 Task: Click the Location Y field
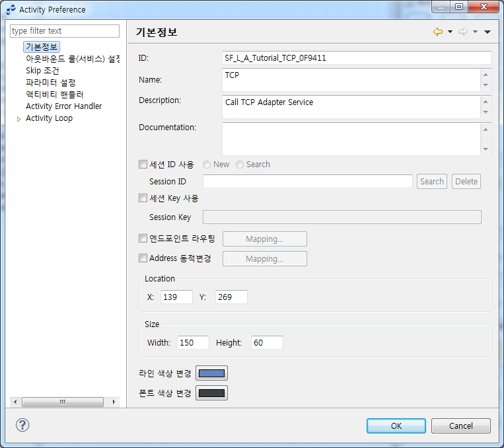tap(231, 297)
